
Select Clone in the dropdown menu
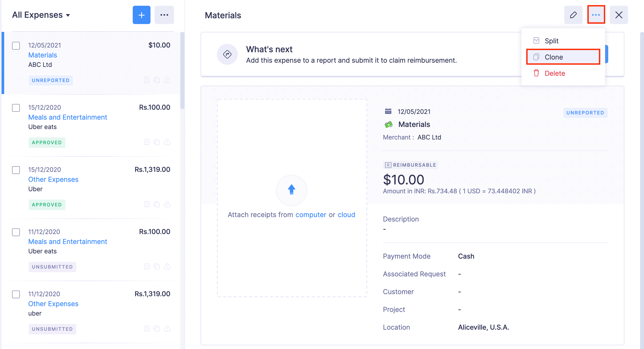click(x=554, y=57)
